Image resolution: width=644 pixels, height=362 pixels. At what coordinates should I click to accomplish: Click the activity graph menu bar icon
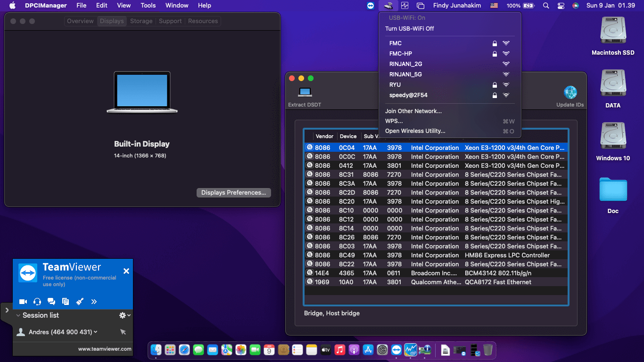405,6
